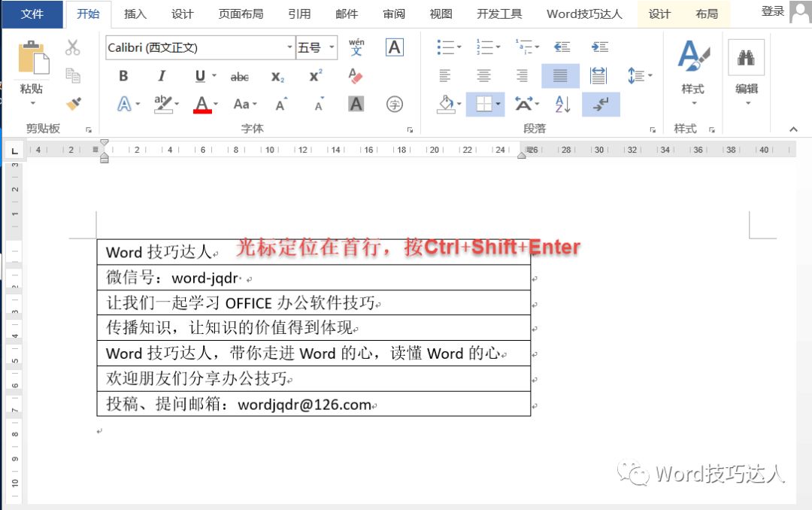Expand the bullet list dropdown
Screen dimensions: 812x510
pos(459,47)
